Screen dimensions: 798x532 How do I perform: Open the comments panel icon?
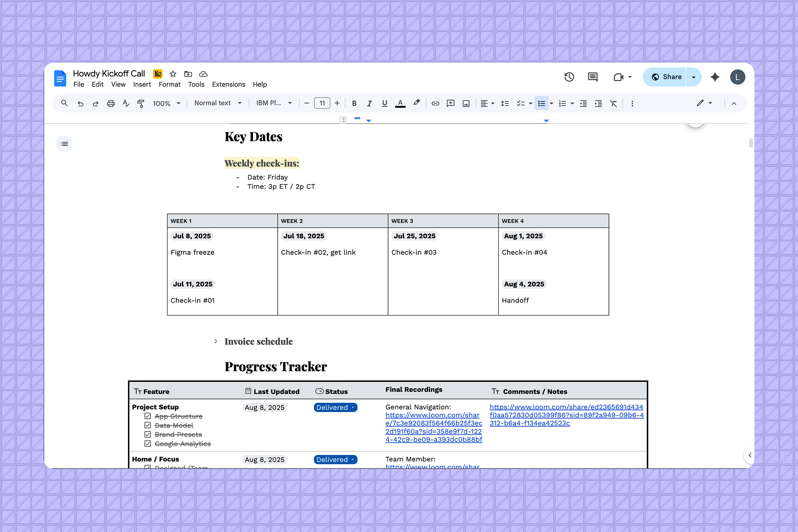[x=593, y=77]
